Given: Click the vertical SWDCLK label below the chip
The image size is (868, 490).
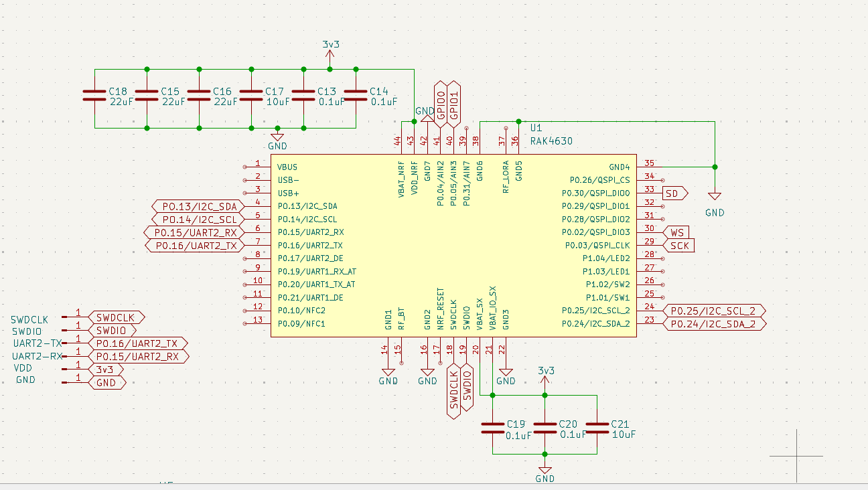Looking at the screenshot, I should click(x=453, y=391).
